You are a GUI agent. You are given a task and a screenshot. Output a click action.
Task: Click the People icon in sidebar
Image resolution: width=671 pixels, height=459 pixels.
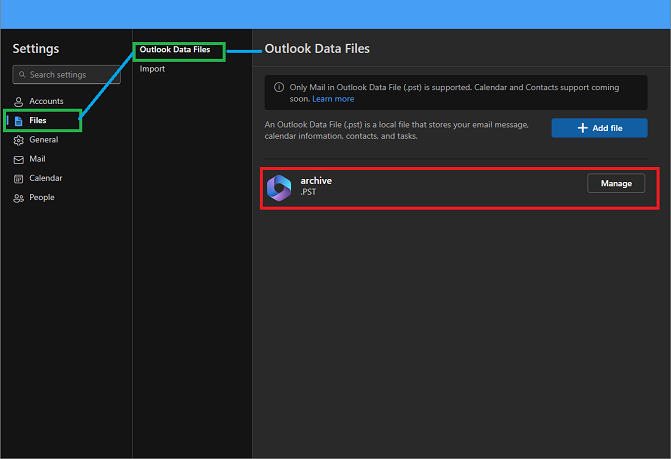tap(18, 198)
